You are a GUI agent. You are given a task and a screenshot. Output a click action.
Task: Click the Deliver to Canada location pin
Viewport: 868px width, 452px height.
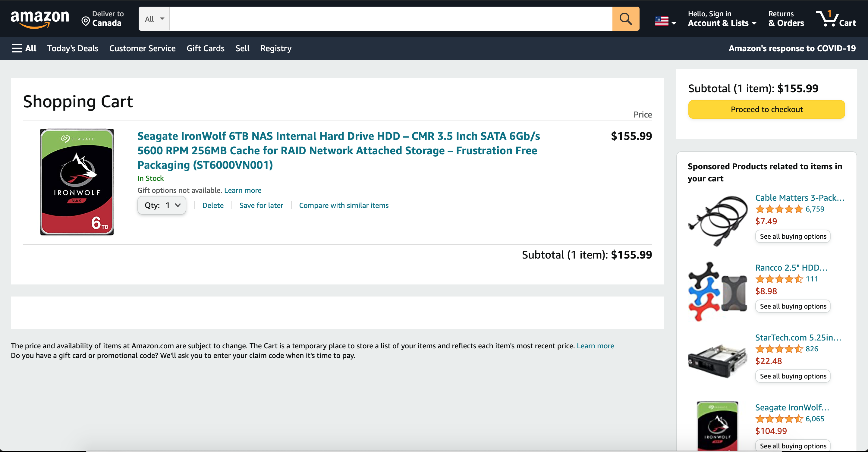(86, 22)
